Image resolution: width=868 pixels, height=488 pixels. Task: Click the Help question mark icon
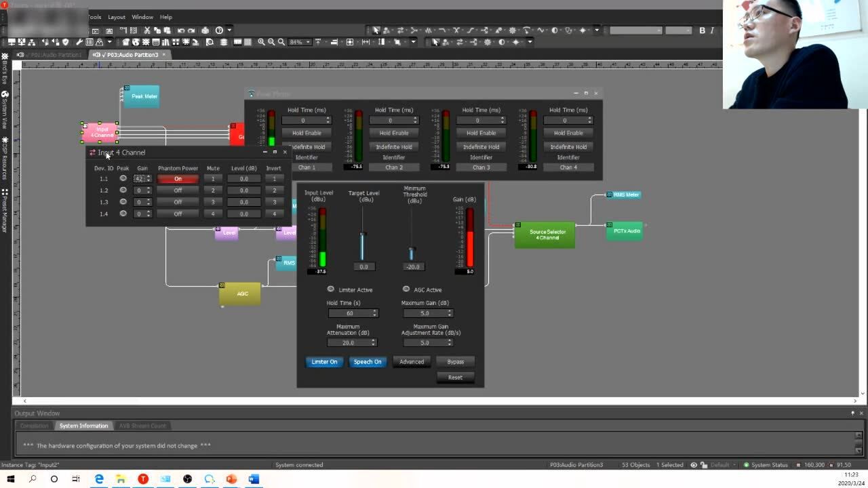[x=219, y=30]
